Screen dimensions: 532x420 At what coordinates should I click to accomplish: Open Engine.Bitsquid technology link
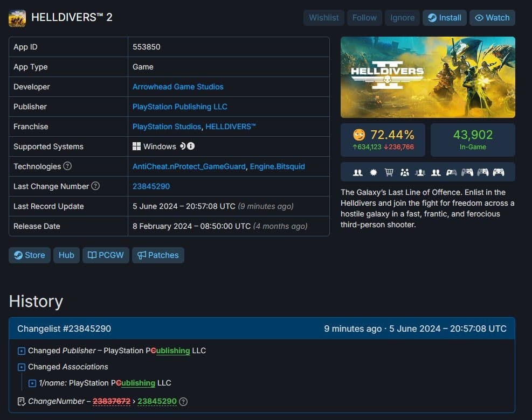pyautogui.click(x=277, y=166)
